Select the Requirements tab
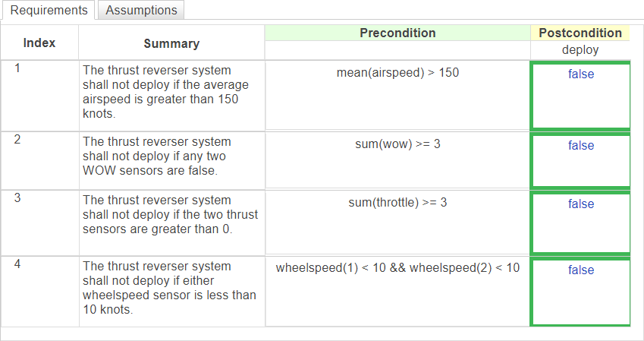Image resolution: width=644 pixels, height=341 pixels. click(49, 10)
